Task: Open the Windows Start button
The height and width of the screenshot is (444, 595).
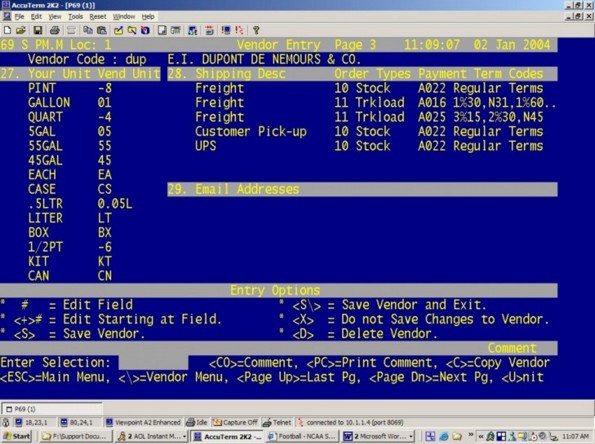Action: pyautogui.click(x=17, y=436)
